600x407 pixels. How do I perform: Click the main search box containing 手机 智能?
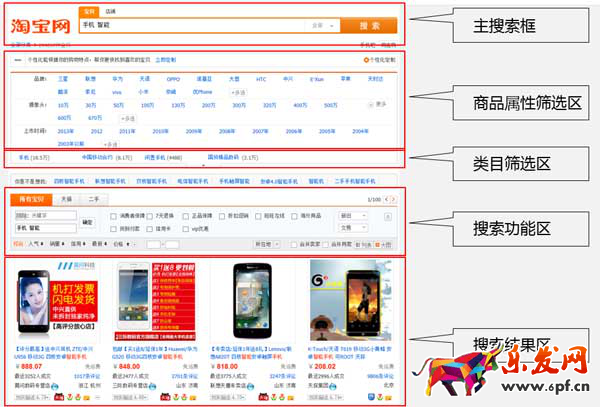tap(192, 25)
